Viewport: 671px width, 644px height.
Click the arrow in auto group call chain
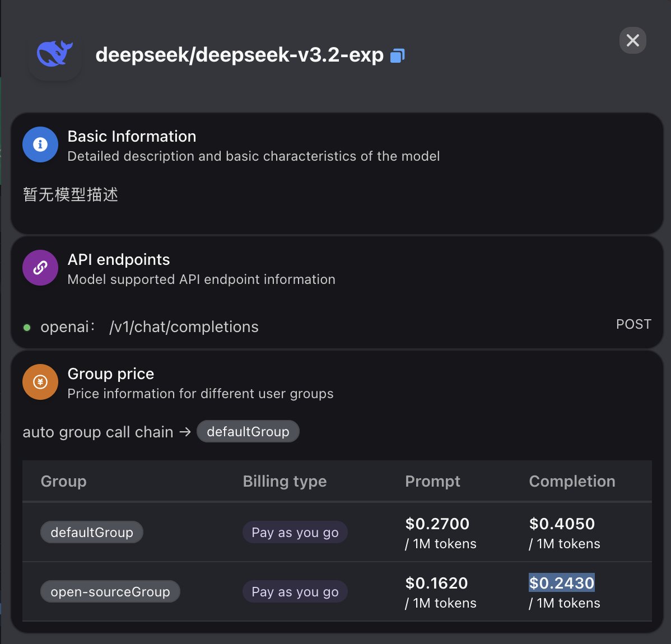185,432
